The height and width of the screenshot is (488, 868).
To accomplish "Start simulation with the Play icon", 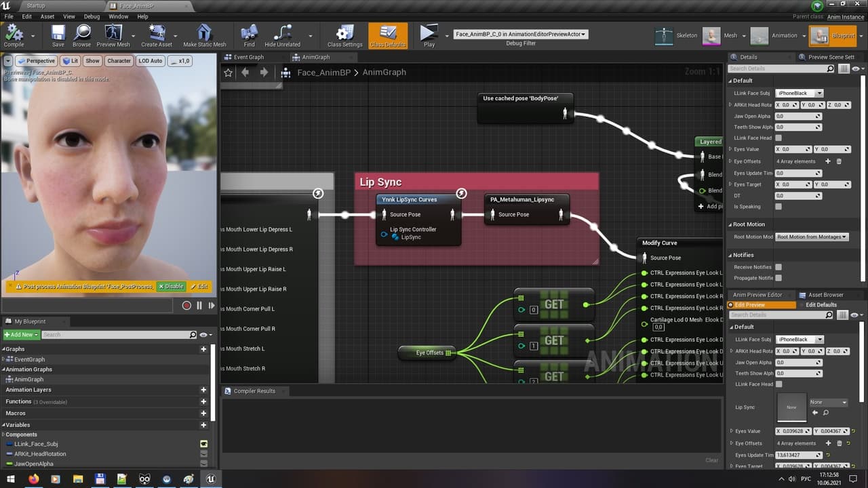I will pos(429,35).
